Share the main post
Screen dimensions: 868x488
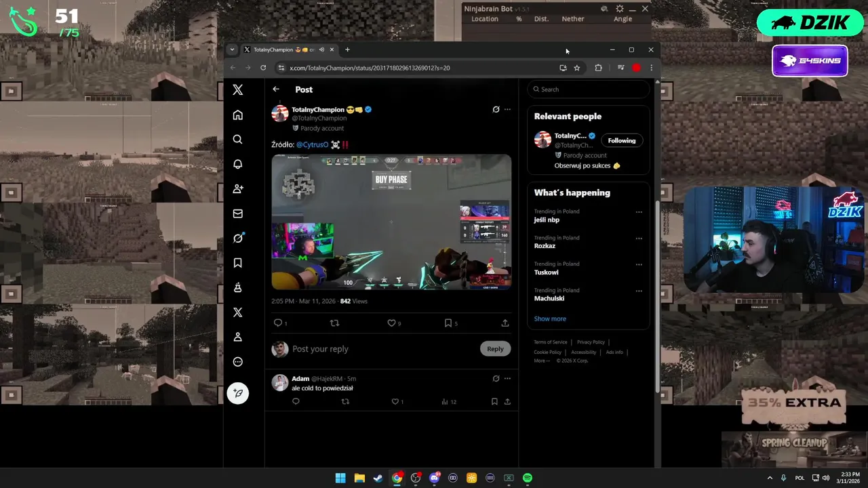point(505,323)
